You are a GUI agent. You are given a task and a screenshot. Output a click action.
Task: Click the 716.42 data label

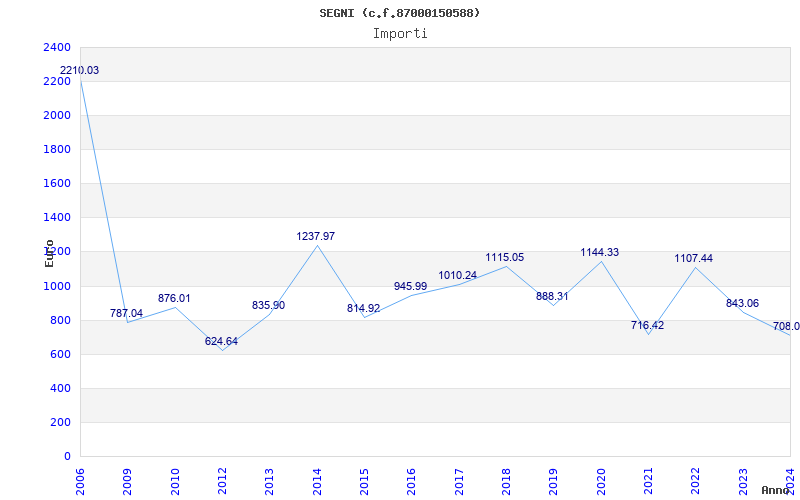click(648, 326)
